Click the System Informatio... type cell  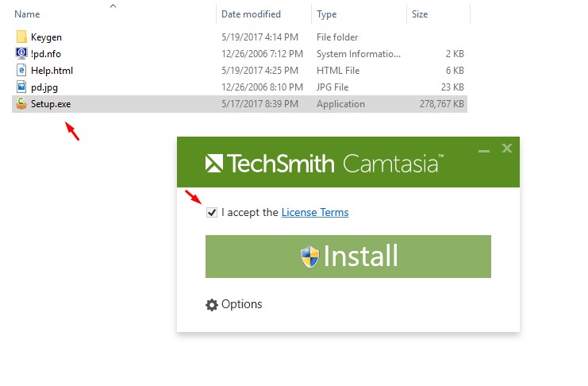(x=359, y=54)
